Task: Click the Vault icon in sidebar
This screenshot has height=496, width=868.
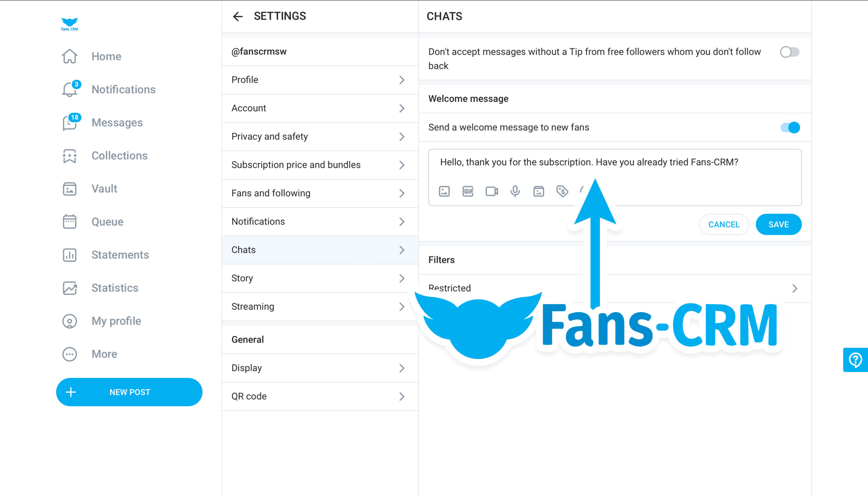Action: [x=70, y=189]
